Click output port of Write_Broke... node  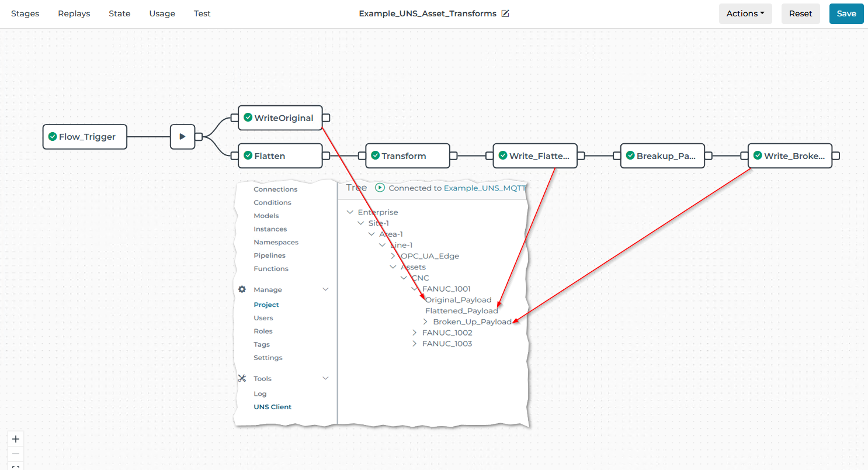point(836,155)
